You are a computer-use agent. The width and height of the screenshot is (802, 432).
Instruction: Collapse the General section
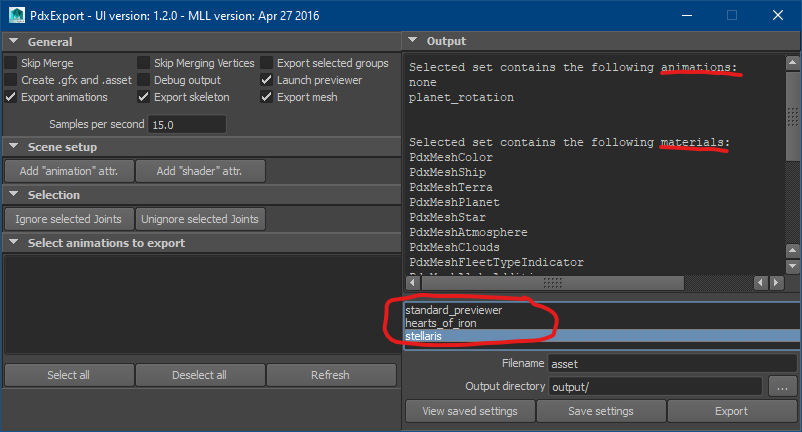(x=13, y=42)
